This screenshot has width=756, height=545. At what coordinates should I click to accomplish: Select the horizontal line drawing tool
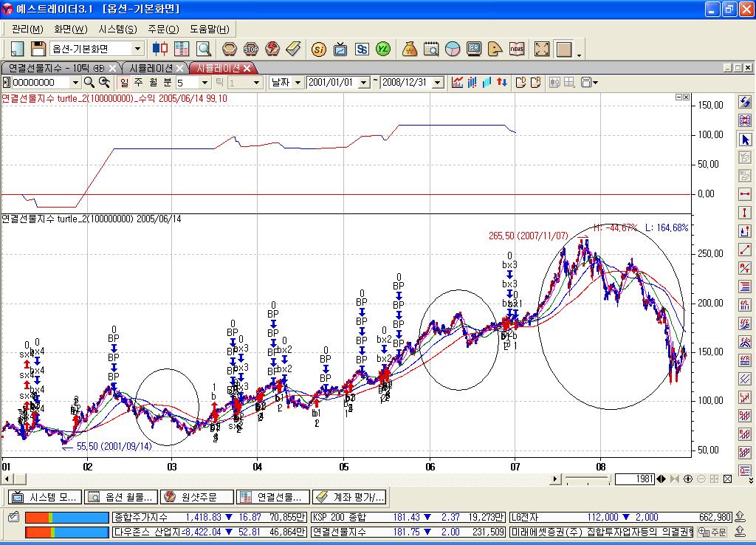(745, 194)
